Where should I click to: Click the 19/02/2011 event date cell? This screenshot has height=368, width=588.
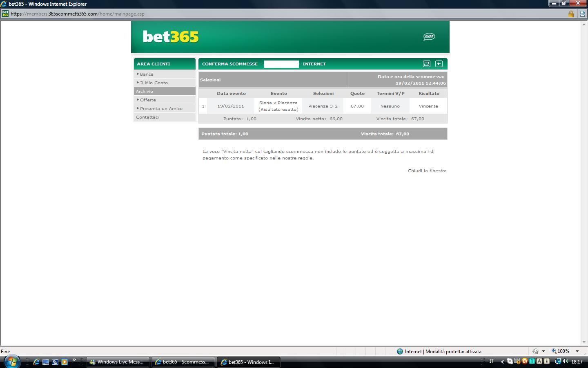[231, 106]
